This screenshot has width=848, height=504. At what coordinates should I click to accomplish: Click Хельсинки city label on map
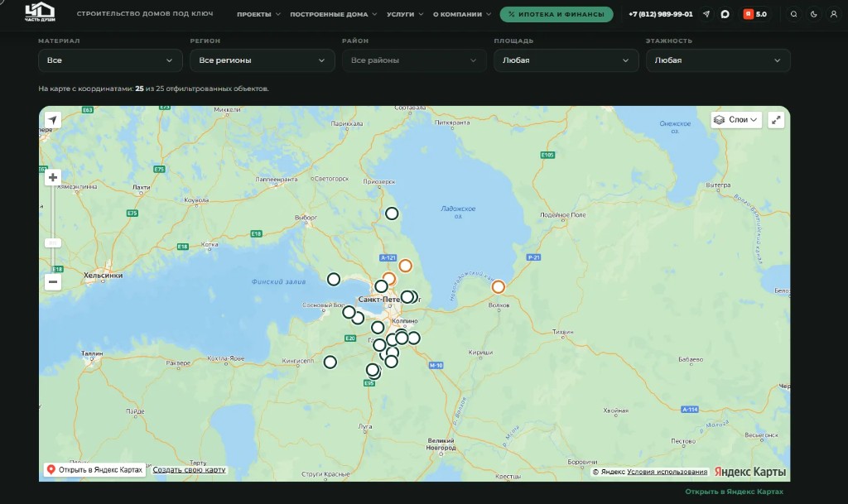[x=103, y=276]
